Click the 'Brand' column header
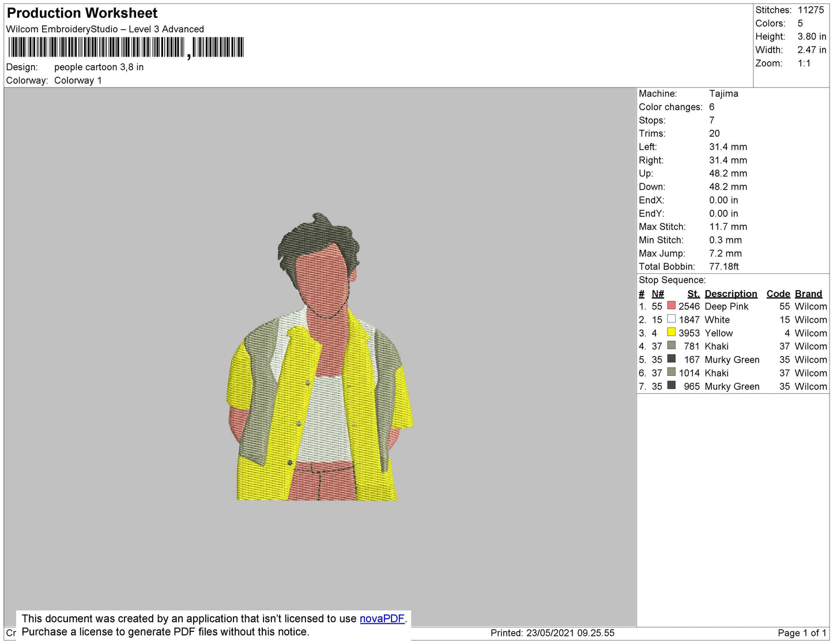This screenshot has height=644, width=833. (809, 294)
